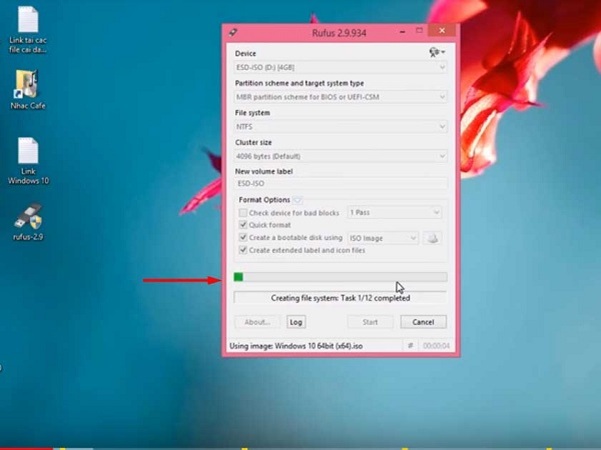The width and height of the screenshot is (601, 450).
Task: Toggle Check device for bad blocks checkbox
Action: pos(243,213)
